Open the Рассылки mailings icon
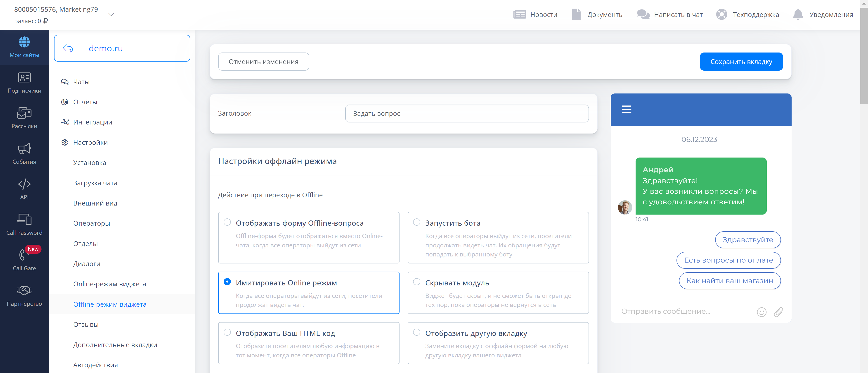Image resolution: width=868 pixels, height=373 pixels. pos(24,113)
